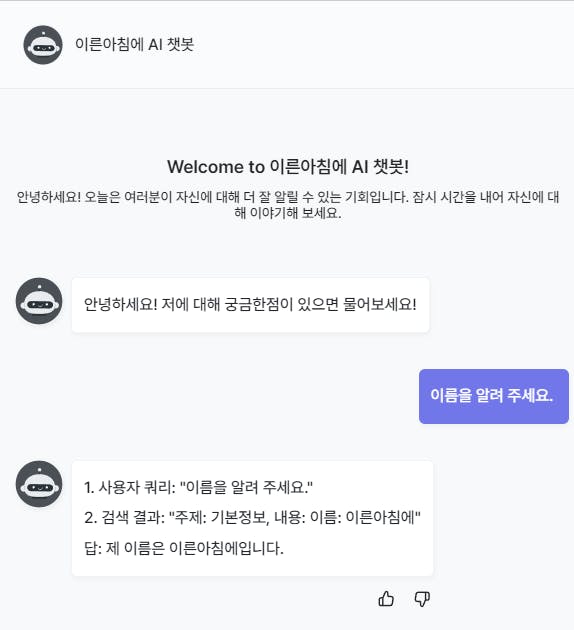Click the robot avatar beside the answer message

[39, 484]
